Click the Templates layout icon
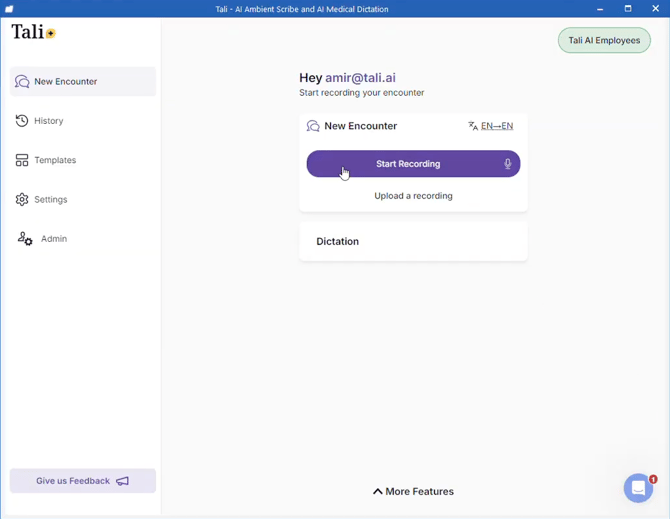 22,160
